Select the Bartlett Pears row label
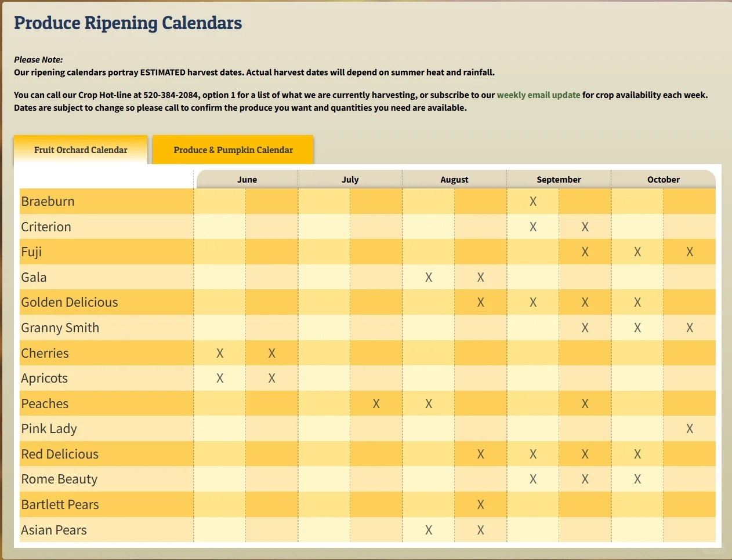Screen dimensions: 732x560 click(60, 504)
